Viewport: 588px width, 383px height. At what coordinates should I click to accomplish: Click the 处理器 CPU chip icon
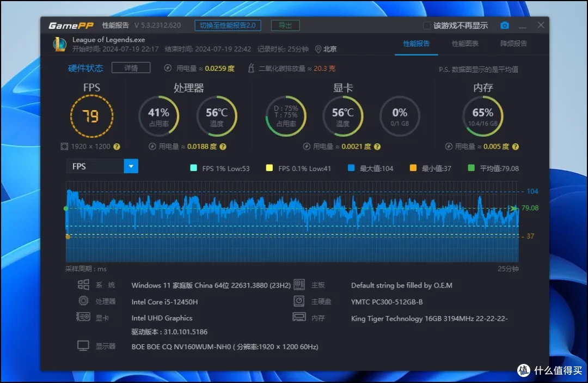[83, 301]
